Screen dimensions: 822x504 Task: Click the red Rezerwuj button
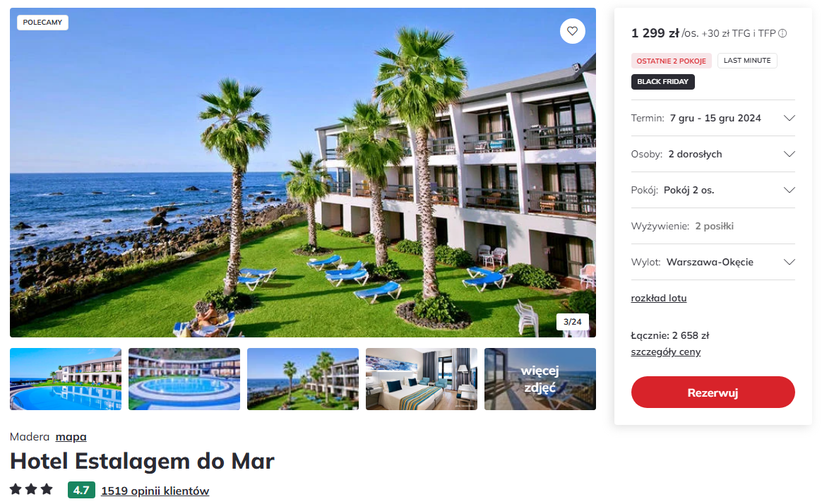(713, 392)
